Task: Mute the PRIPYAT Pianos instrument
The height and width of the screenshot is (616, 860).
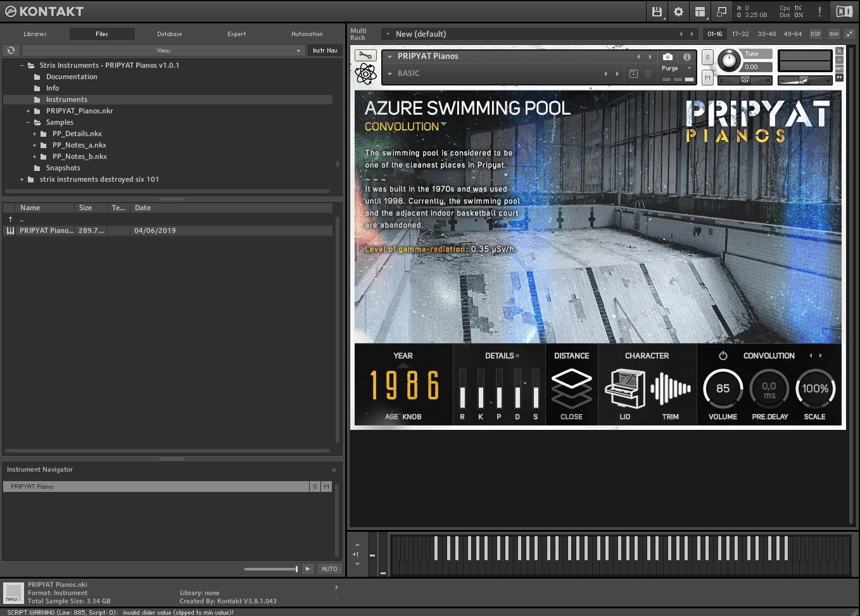Action: (x=707, y=77)
